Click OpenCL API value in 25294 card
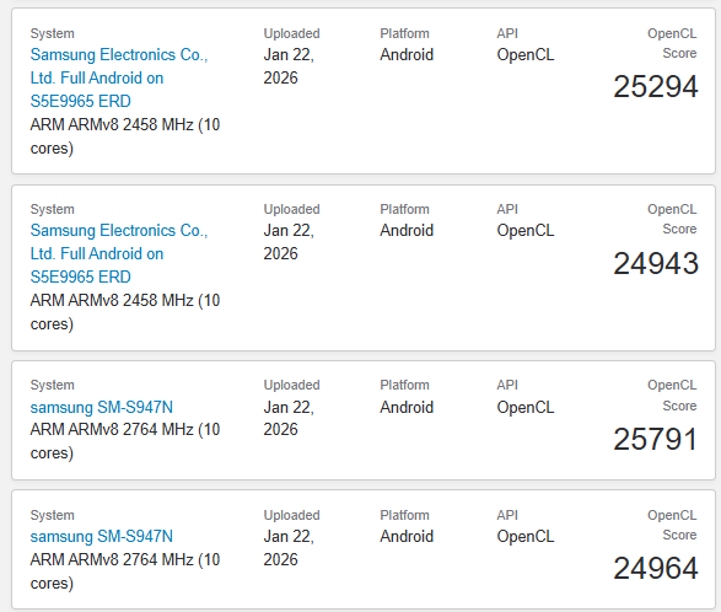The height and width of the screenshot is (612, 721). pos(525,55)
